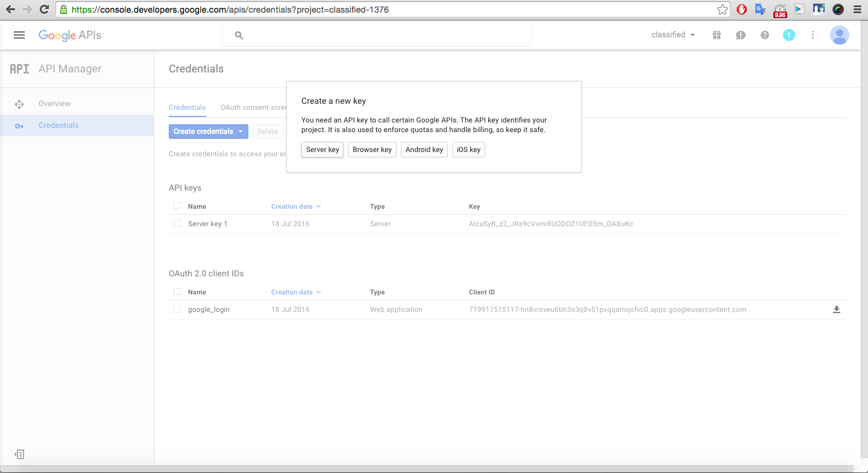Open the Google Translate extension icon
Screen dimensions: 868x473
click(x=761, y=9)
